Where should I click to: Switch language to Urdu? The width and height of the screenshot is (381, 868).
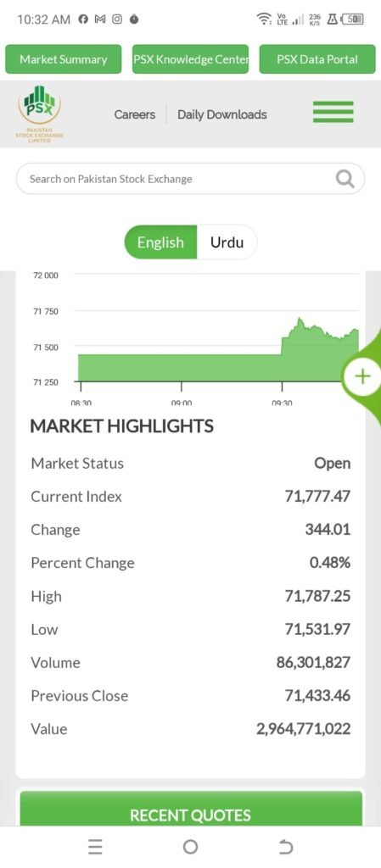pos(227,242)
